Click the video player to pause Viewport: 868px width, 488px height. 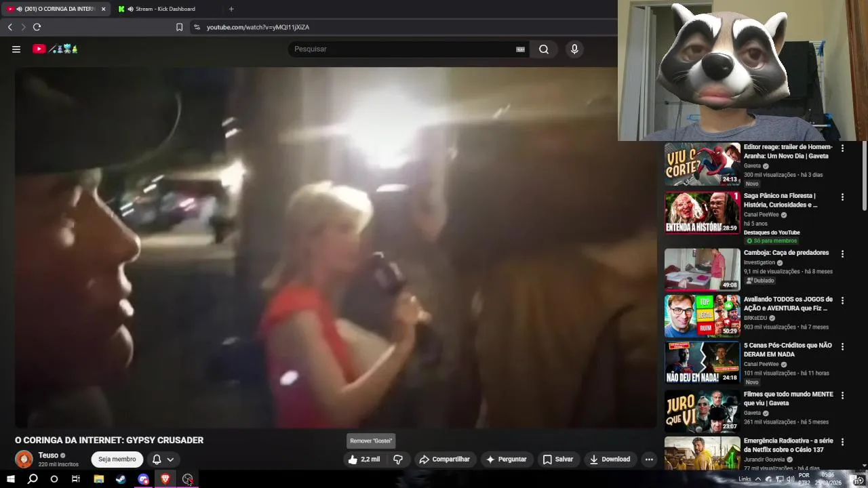(x=336, y=247)
